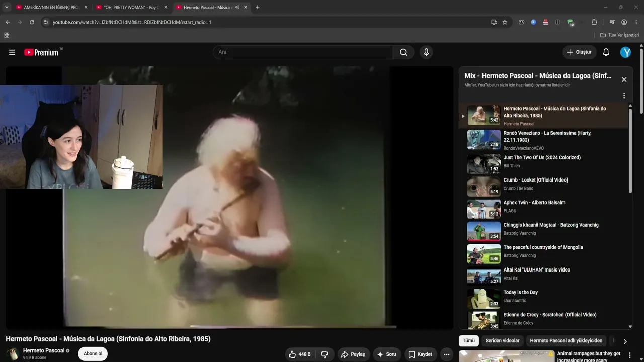Screen dimensions: 644x362
Task: Focus the YouTube Ara search field
Action: click(303, 52)
